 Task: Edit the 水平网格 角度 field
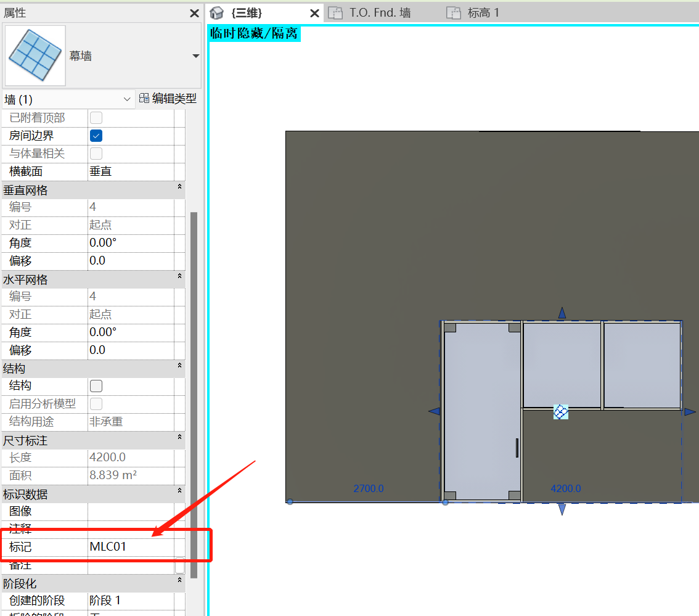click(131, 332)
